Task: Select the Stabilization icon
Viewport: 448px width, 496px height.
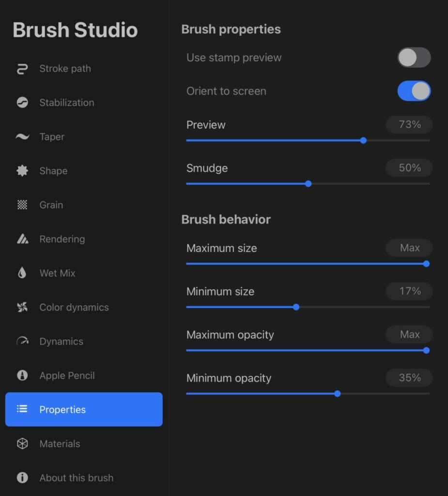Action: click(x=22, y=103)
